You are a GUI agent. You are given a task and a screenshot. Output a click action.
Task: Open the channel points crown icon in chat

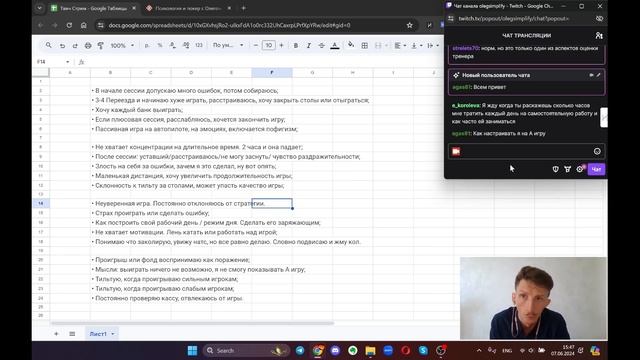click(x=567, y=169)
